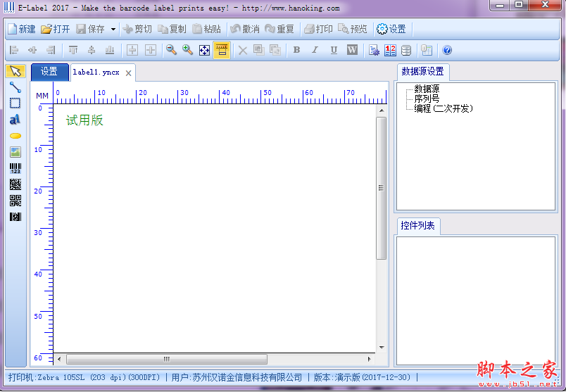Click the 复制 (Copy) button
Image resolution: width=566 pixels, height=392 pixels.
pyautogui.click(x=172, y=29)
